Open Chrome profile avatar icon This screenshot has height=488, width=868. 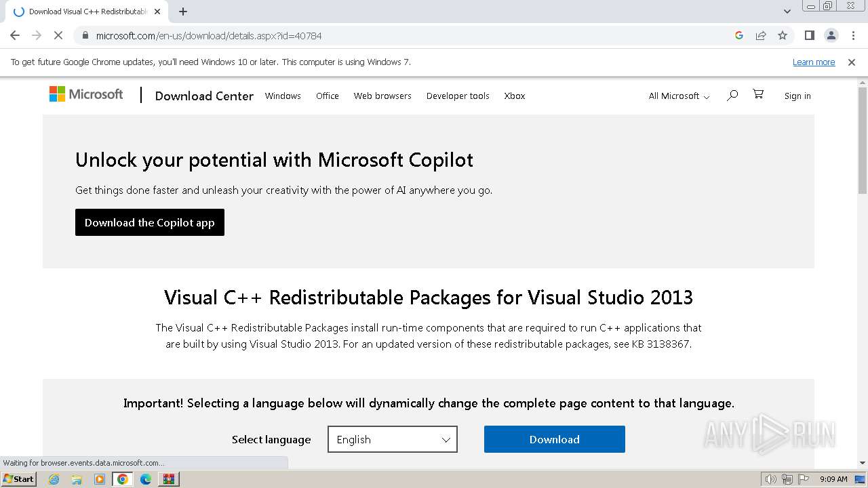point(831,35)
